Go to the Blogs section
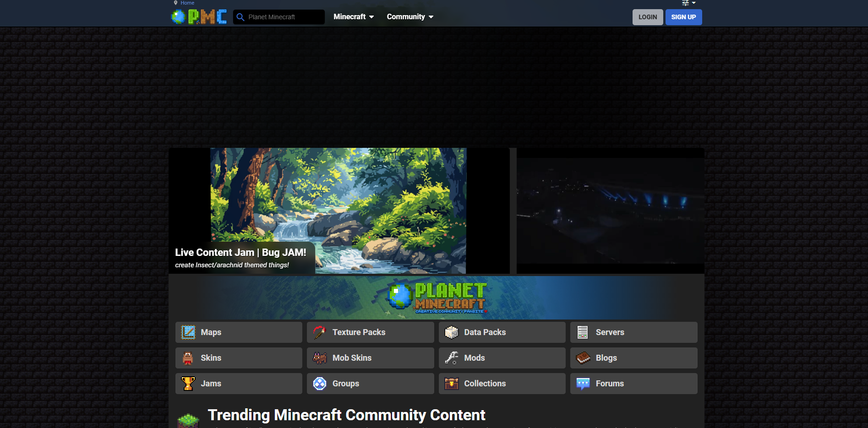Image resolution: width=868 pixels, height=428 pixels. [x=633, y=358]
